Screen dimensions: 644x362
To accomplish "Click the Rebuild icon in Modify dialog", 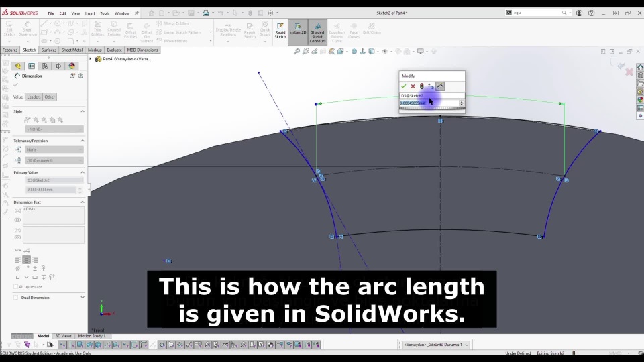I will coord(422,86).
